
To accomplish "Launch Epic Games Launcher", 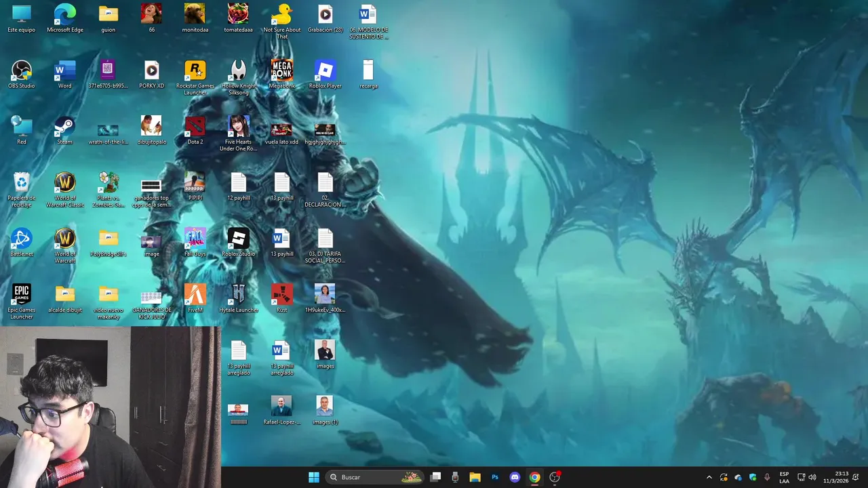I will (22, 302).
